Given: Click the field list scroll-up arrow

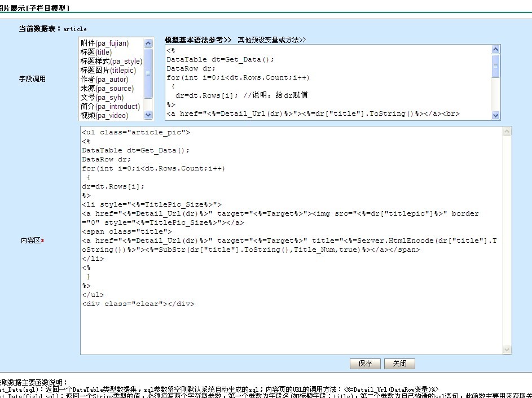Looking at the screenshot, I should tap(148, 43).
